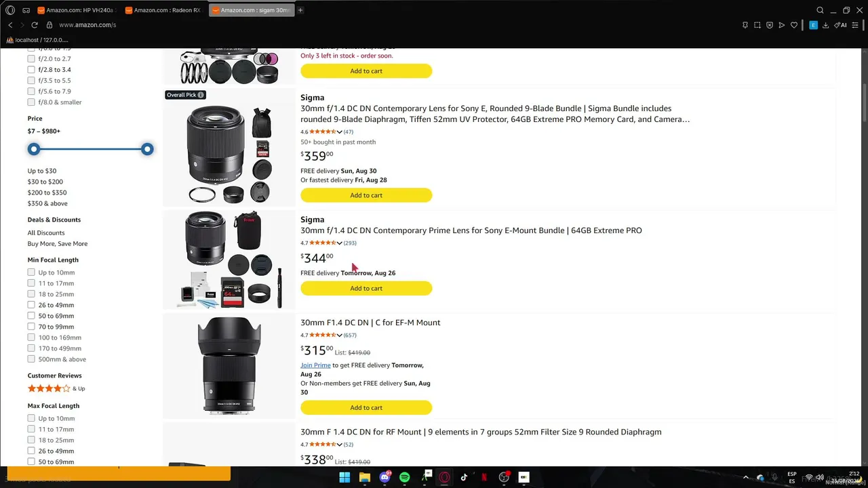Expand rating details for the $359 Sigma bundle

(x=339, y=131)
